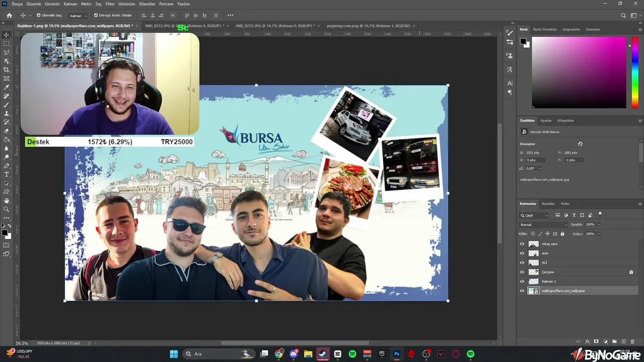Select the Eraser tool

7,131
